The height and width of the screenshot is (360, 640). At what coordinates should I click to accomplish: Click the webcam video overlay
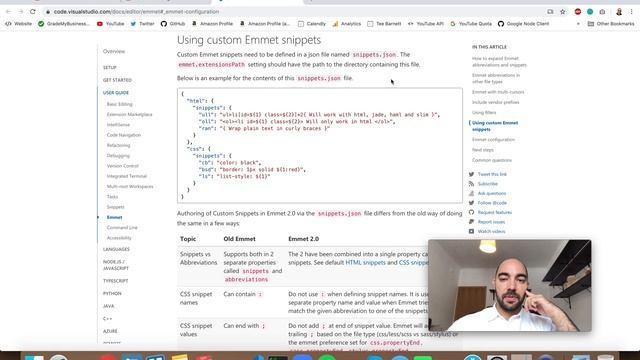click(x=510, y=285)
